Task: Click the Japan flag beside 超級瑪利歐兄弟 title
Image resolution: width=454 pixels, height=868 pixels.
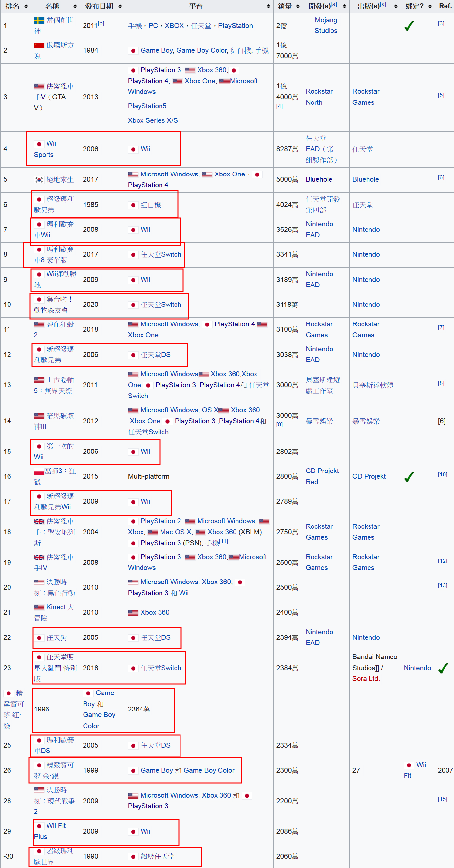Action: pos(39,199)
